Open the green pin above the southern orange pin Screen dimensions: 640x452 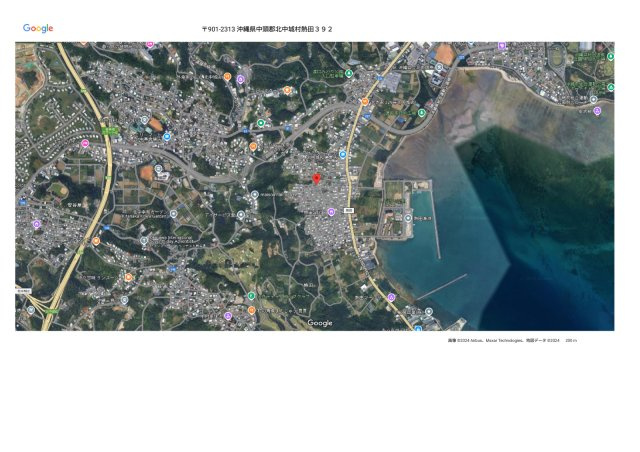pos(251,296)
